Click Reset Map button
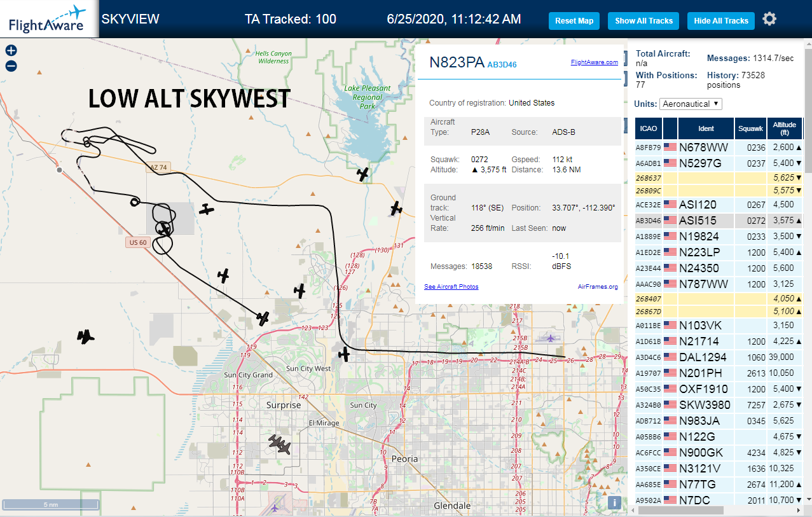This screenshot has width=812, height=517. (x=574, y=21)
